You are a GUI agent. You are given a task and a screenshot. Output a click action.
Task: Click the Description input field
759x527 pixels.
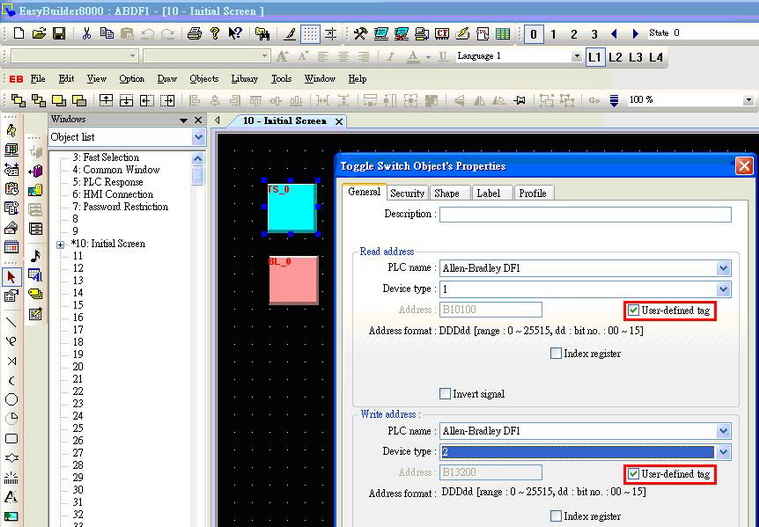585,214
